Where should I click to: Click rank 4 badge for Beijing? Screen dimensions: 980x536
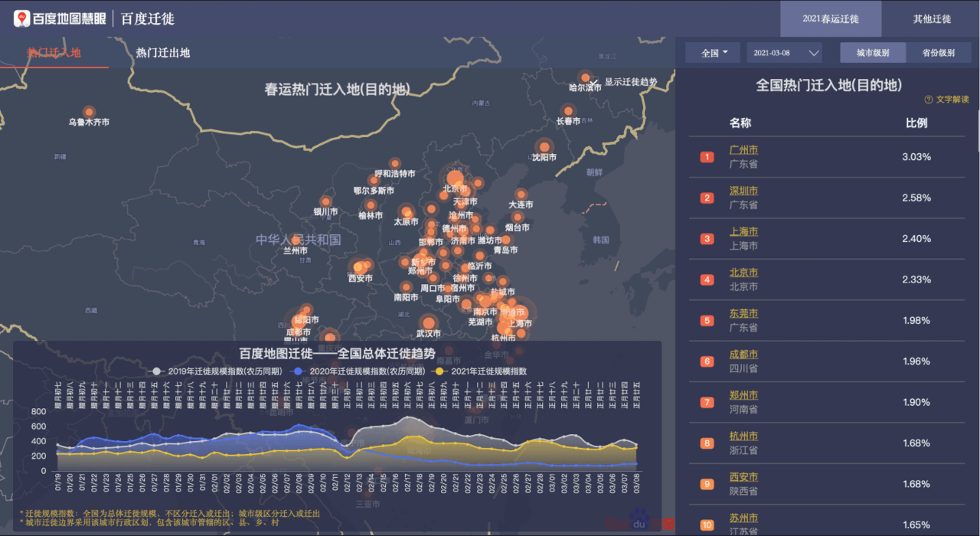(707, 279)
